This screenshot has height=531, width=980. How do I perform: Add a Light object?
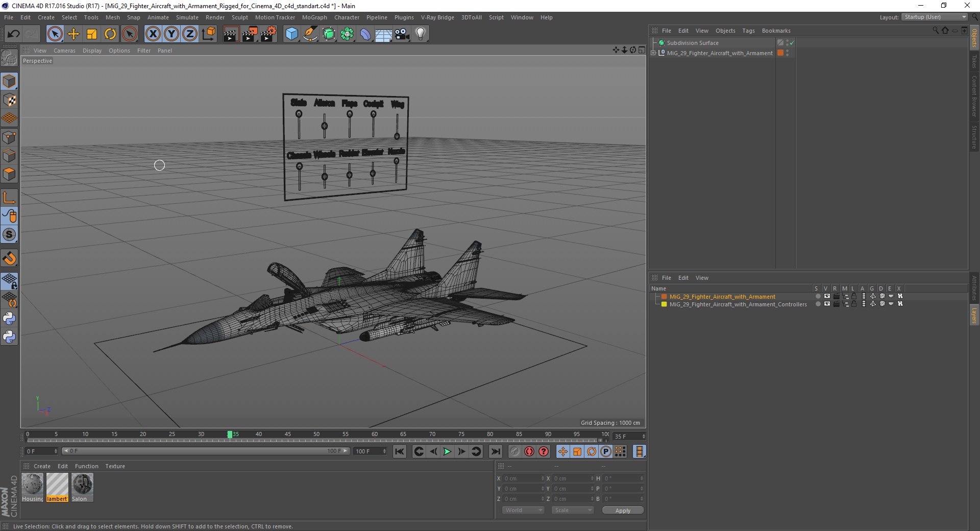pos(421,34)
